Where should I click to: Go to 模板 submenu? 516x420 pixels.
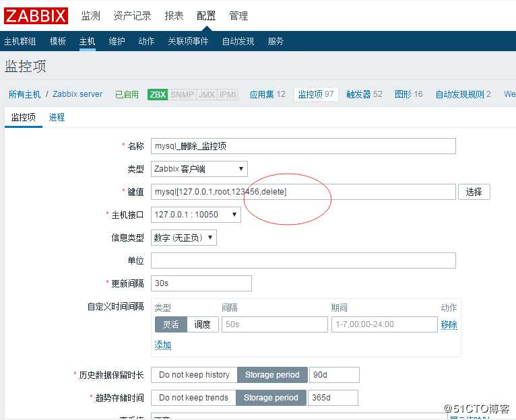click(x=57, y=41)
